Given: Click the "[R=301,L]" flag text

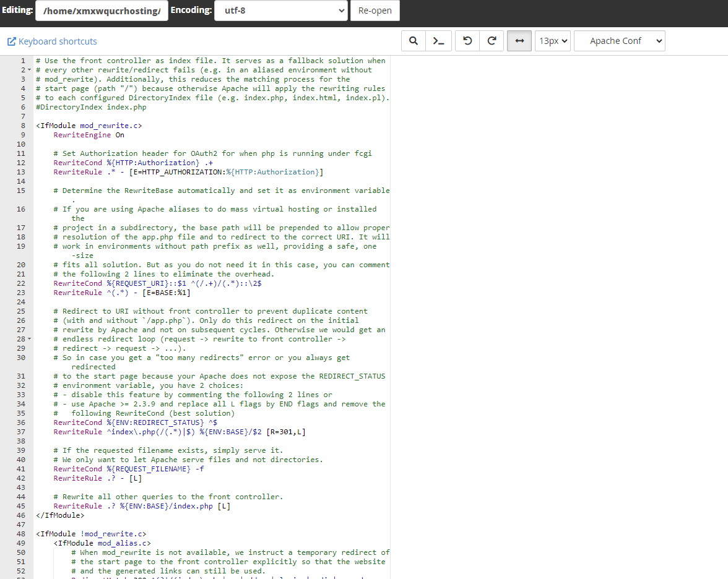Looking at the screenshot, I should tap(286, 432).
